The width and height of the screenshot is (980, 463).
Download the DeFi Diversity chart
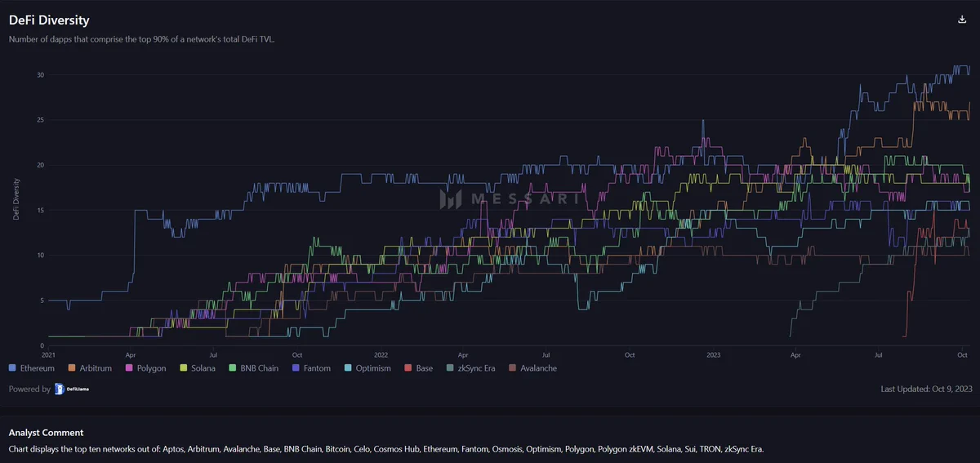pyautogui.click(x=962, y=20)
